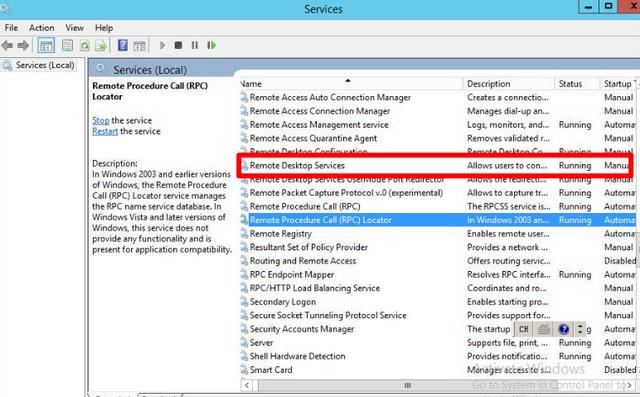This screenshot has height=397, width=640.
Task: Select Services (Local) in the console tree
Action: (x=45, y=65)
